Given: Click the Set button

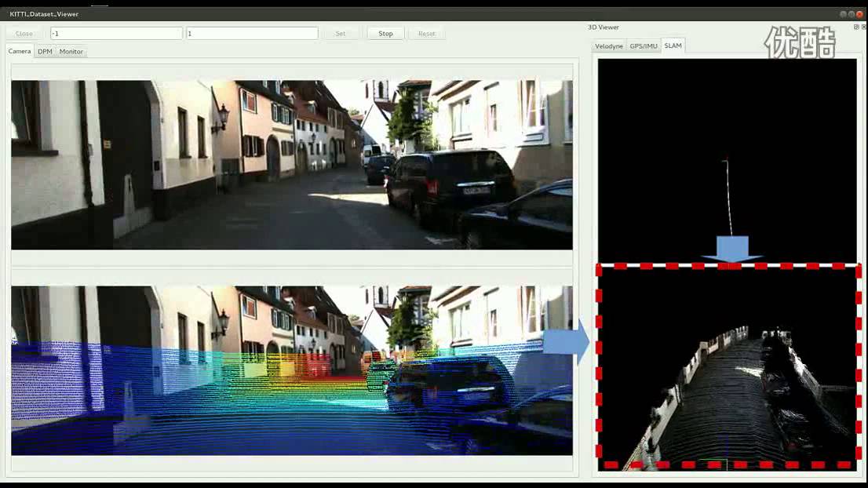Looking at the screenshot, I should (341, 34).
